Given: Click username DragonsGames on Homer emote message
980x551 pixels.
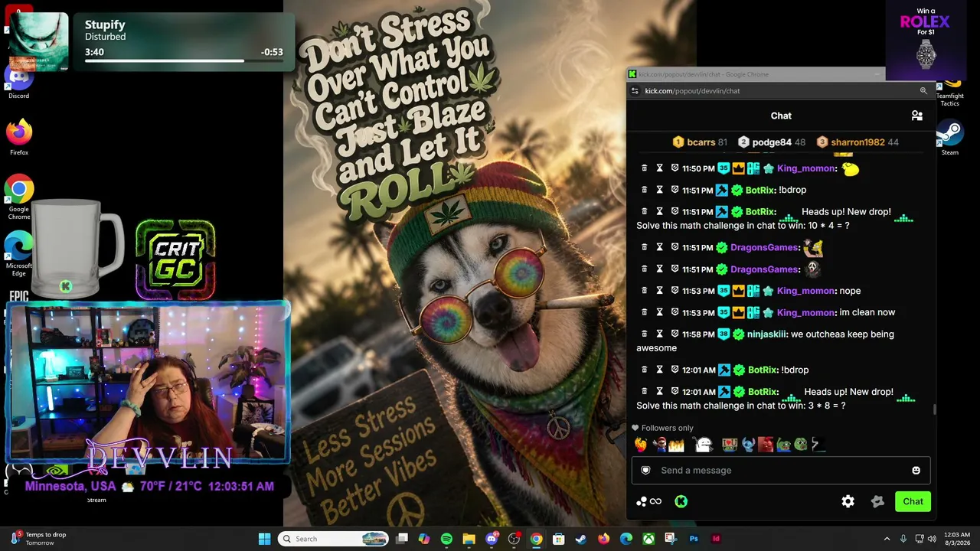Looking at the screenshot, I should 764,248.
